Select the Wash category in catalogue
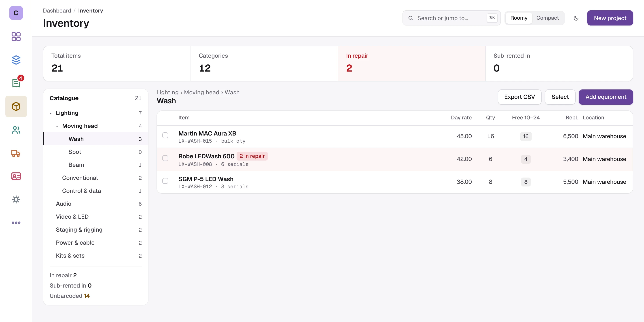644x322 pixels. [x=96, y=139]
